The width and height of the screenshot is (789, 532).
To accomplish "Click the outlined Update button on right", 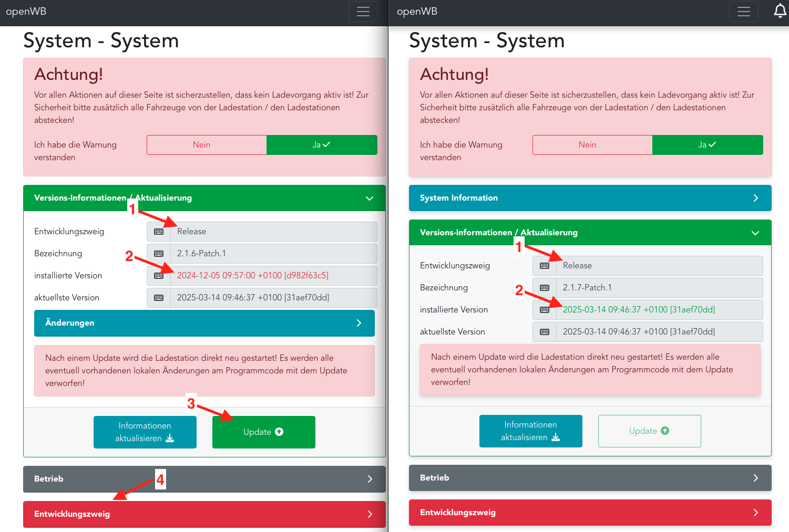I will 649,431.
